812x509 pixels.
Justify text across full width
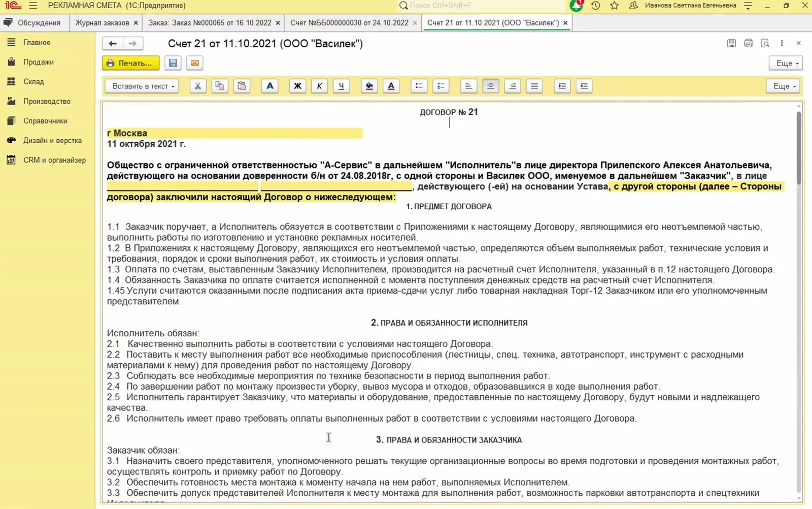pos(534,86)
